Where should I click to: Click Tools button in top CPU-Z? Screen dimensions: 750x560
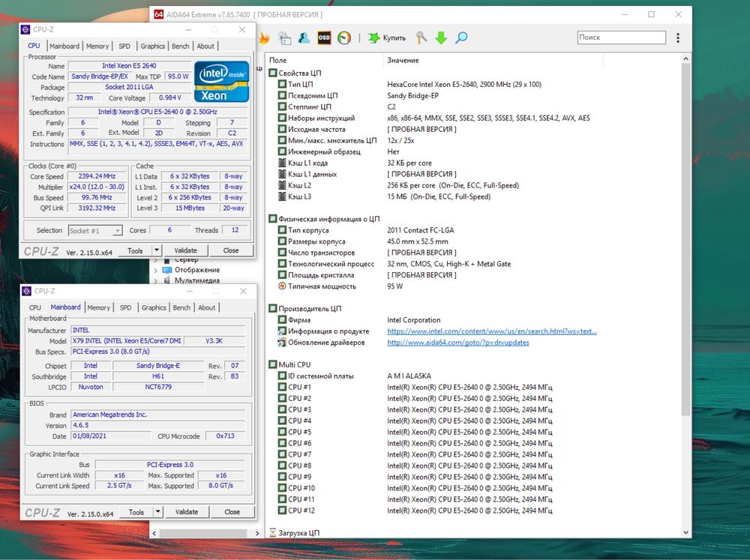tap(135, 250)
